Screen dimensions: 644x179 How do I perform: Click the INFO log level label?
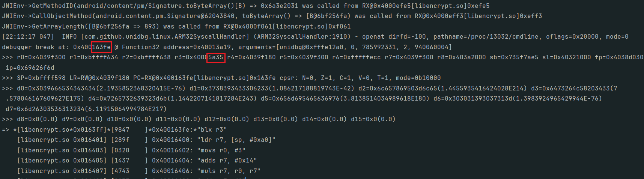(x=69, y=37)
